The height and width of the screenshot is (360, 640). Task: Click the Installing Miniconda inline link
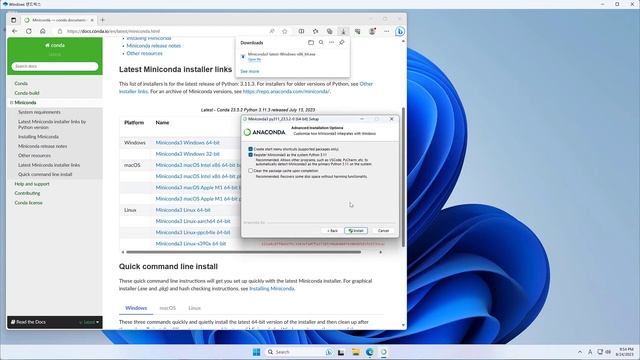(271, 289)
